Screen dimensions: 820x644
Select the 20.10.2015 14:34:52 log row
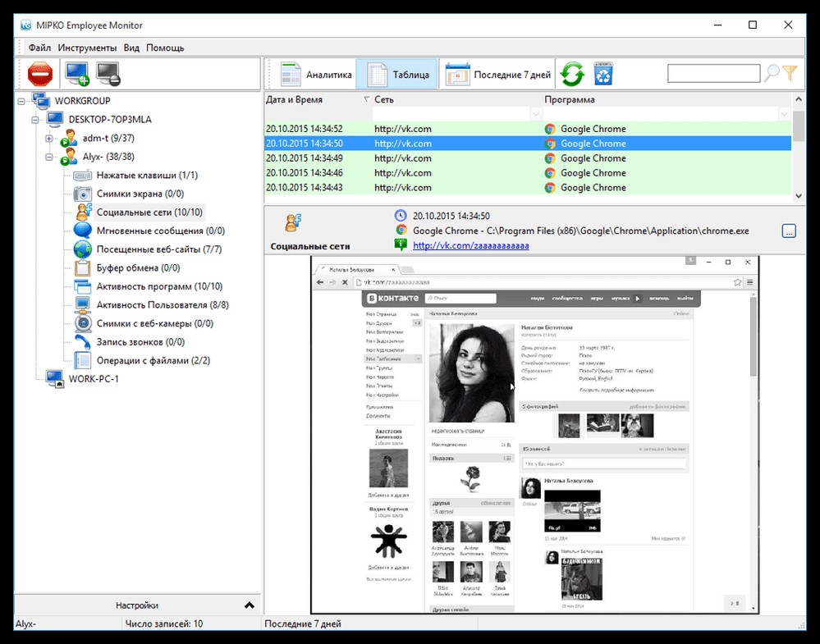pyautogui.click(x=528, y=129)
